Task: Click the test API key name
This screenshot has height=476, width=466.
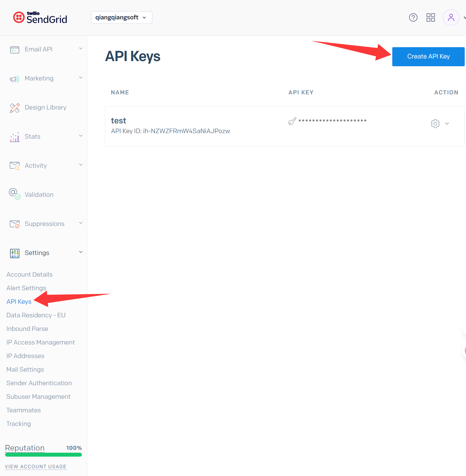Action: pyautogui.click(x=118, y=121)
